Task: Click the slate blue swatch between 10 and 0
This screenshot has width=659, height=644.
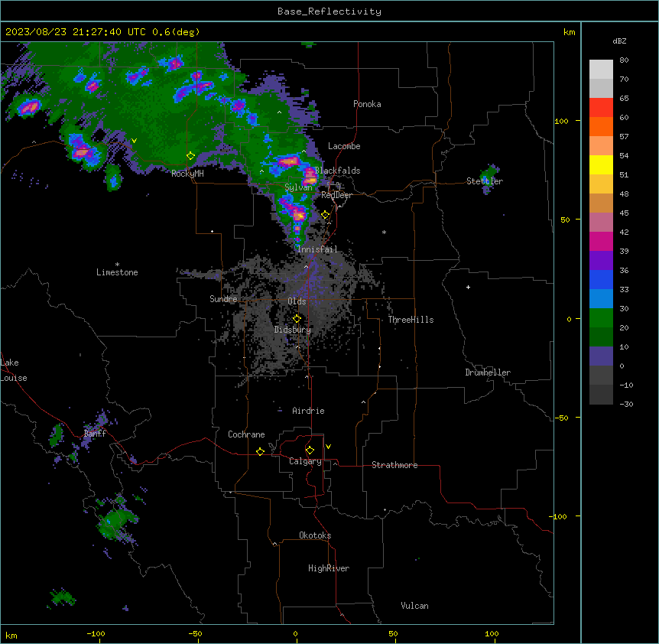Action: (x=601, y=356)
